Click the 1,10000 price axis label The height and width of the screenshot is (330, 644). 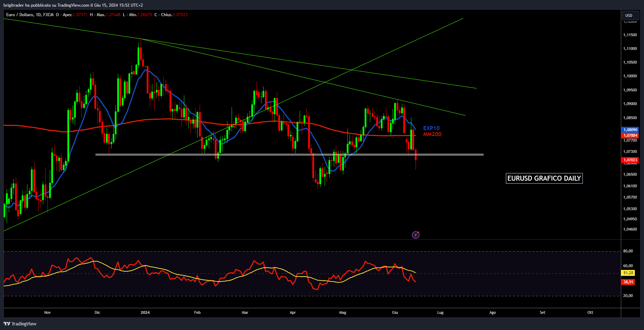(630, 76)
